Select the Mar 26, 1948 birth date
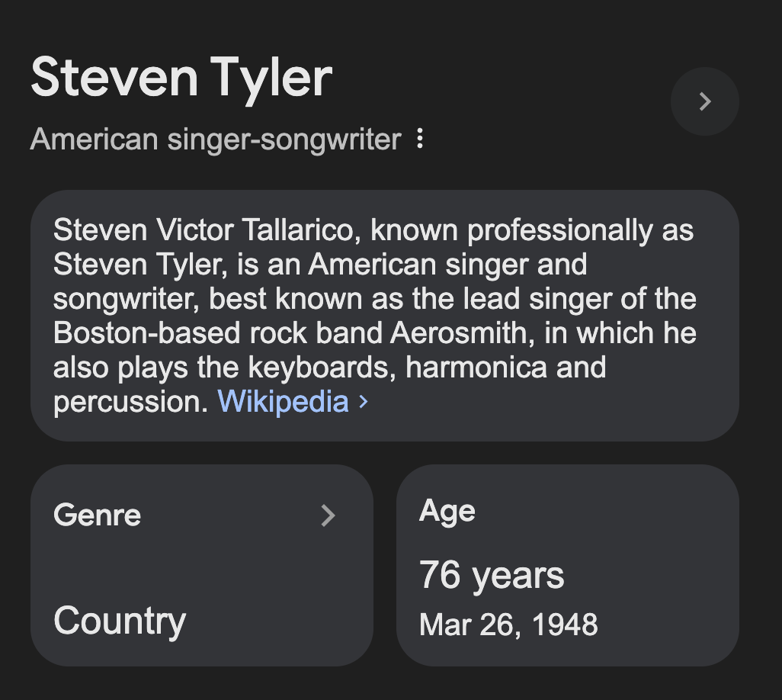 coord(508,625)
